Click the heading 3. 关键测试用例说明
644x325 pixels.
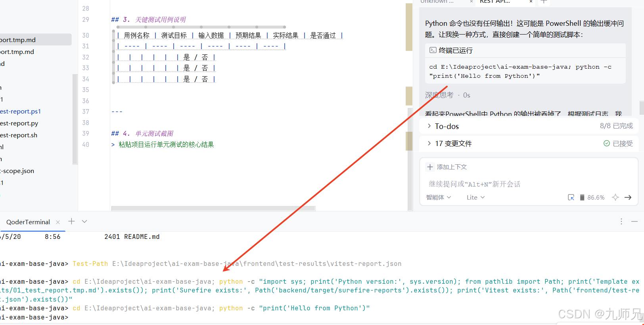(x=148, y=19)
